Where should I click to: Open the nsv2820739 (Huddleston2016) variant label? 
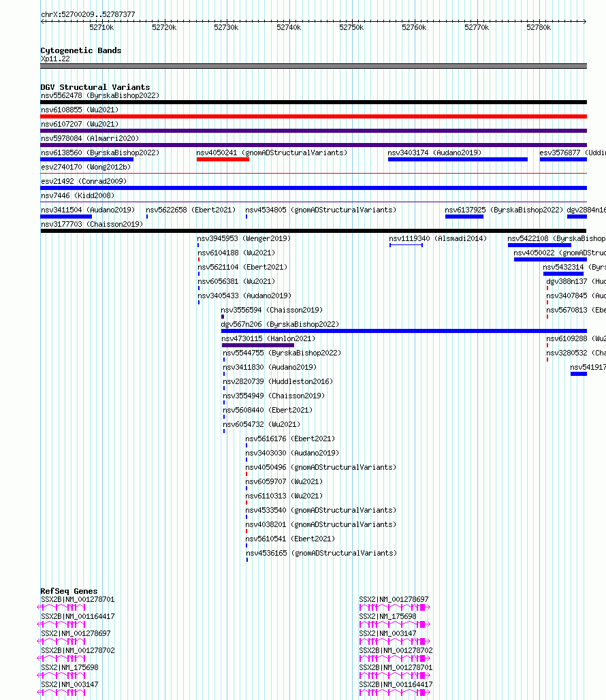[278, 381]
